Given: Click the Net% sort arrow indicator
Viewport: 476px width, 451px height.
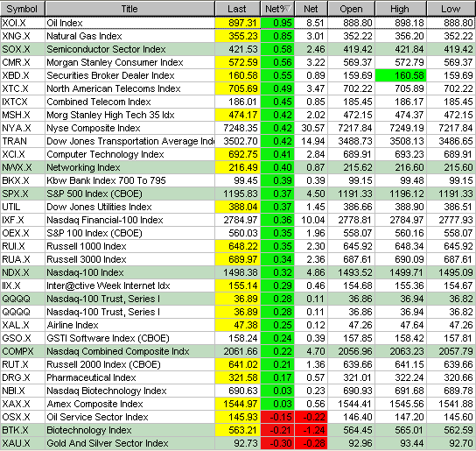Looking at the screenshot, I should tap(288, 9).
